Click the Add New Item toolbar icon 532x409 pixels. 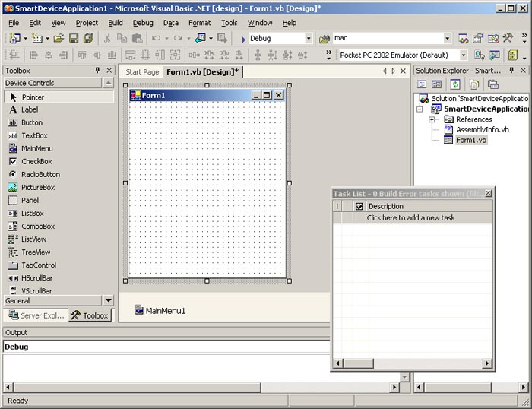(37, 38)
